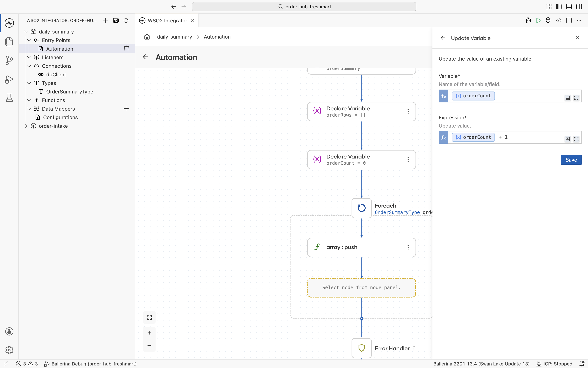Viewport: 588px width, 368px height.
Task: Click the Error Handler shield icon
Action: [x=361, y=348]
